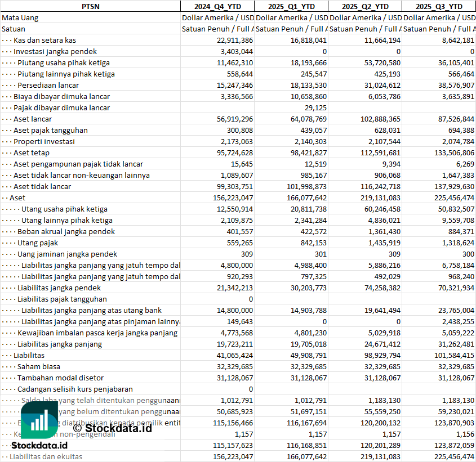
Task: Click the Utang pajak row label
Action: (x=38, y=243)
